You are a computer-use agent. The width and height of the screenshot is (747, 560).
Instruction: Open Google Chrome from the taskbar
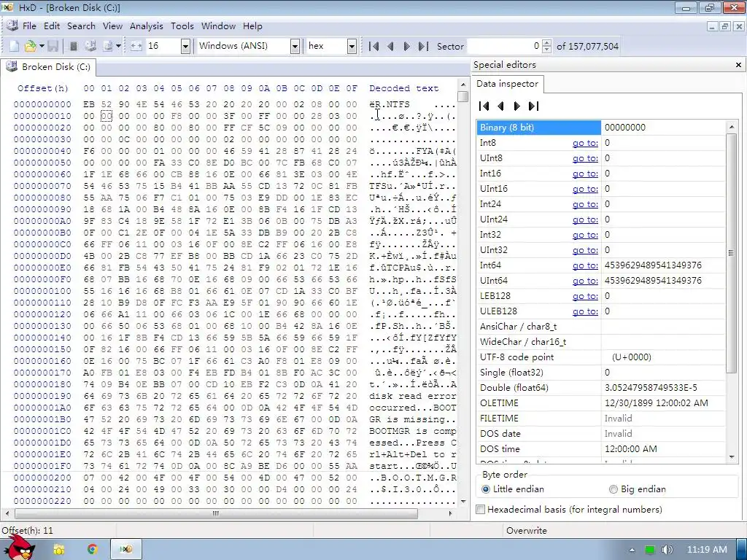coord(93,550)
